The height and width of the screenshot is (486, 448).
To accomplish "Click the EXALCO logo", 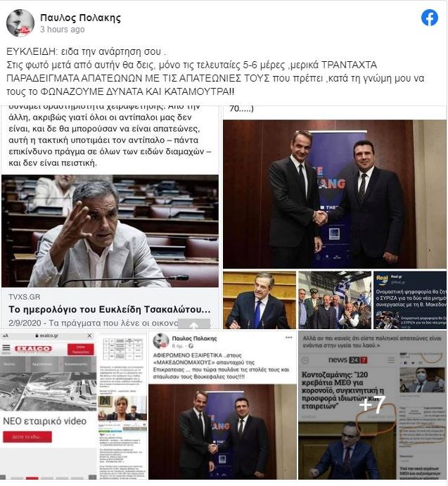I will click(x=33, y=349).
